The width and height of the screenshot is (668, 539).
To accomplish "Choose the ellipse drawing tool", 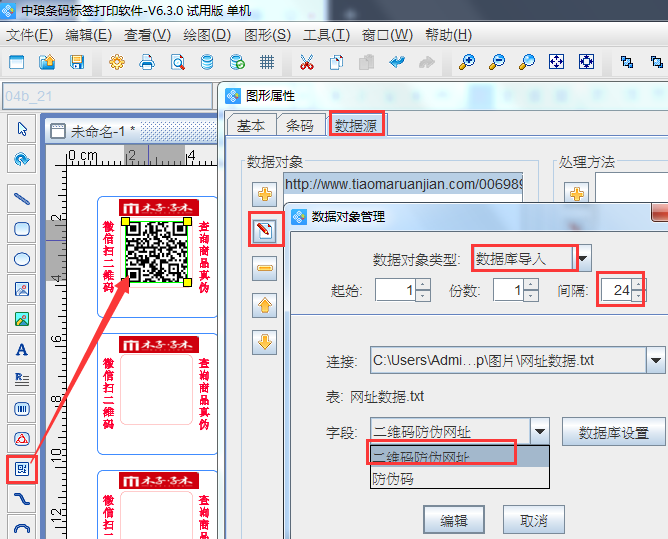I will [x=21, y=259].
